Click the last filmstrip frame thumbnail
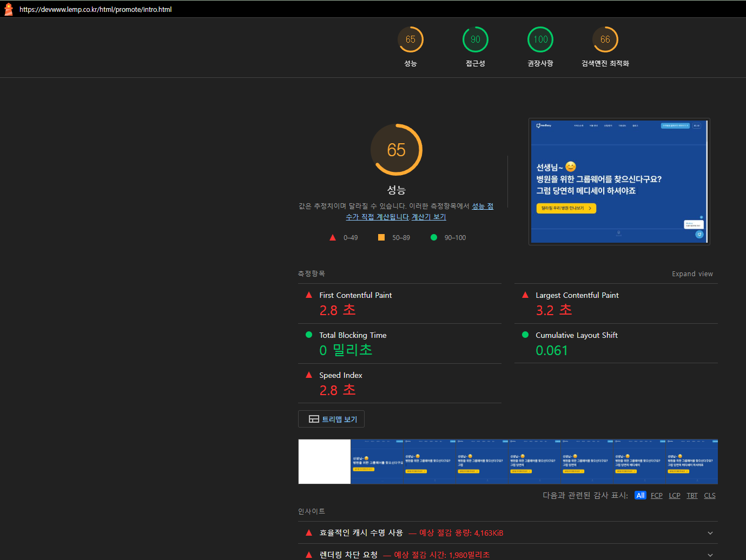Viewport: 746px width, 560px height. tap(691, 462)
